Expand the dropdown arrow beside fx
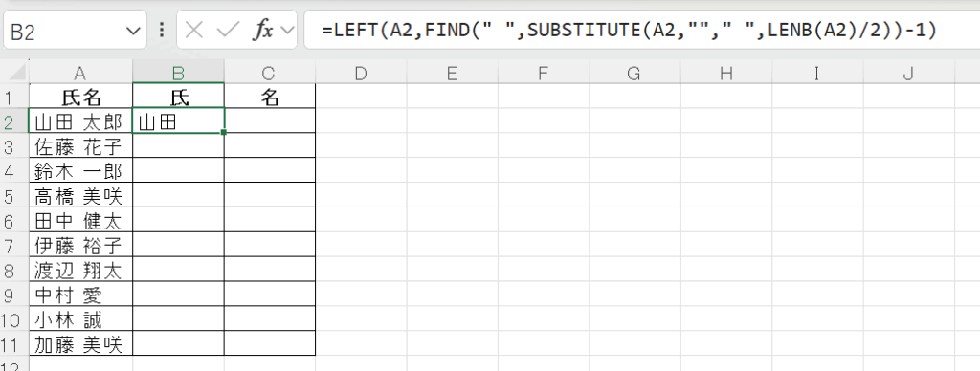This screenshot has width=980, height=371. click(x=287, y=31)
